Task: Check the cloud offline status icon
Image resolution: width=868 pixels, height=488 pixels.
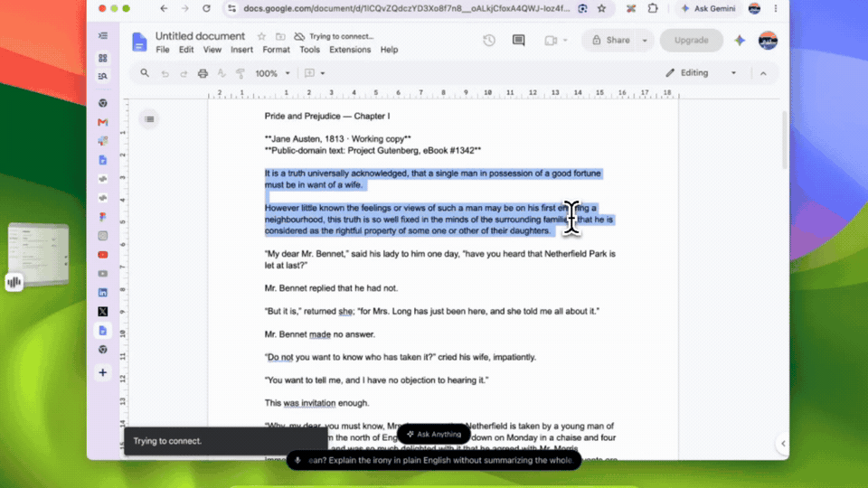Action: tap(299, 36)
